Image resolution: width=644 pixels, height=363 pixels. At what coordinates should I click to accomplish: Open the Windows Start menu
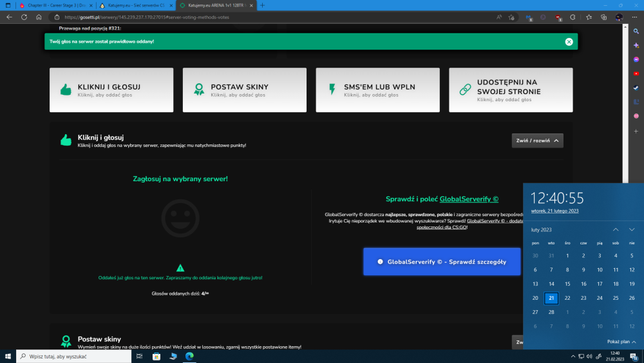pos(8,357)
